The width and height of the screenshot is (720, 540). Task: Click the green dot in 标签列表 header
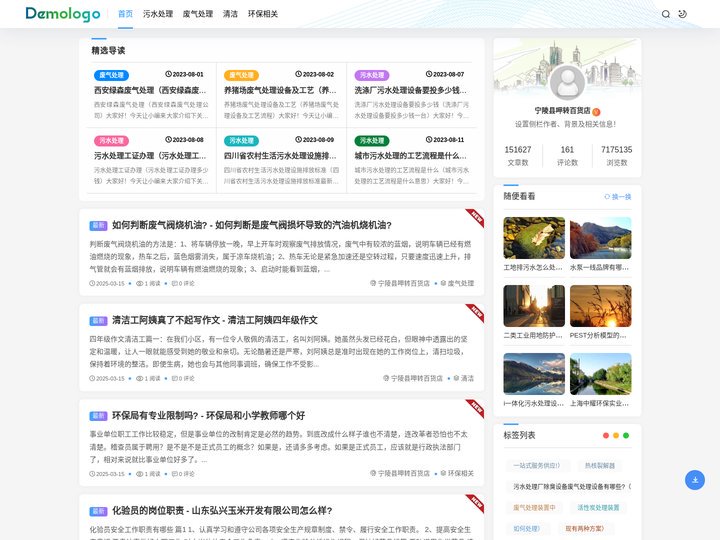coord(626,435)
